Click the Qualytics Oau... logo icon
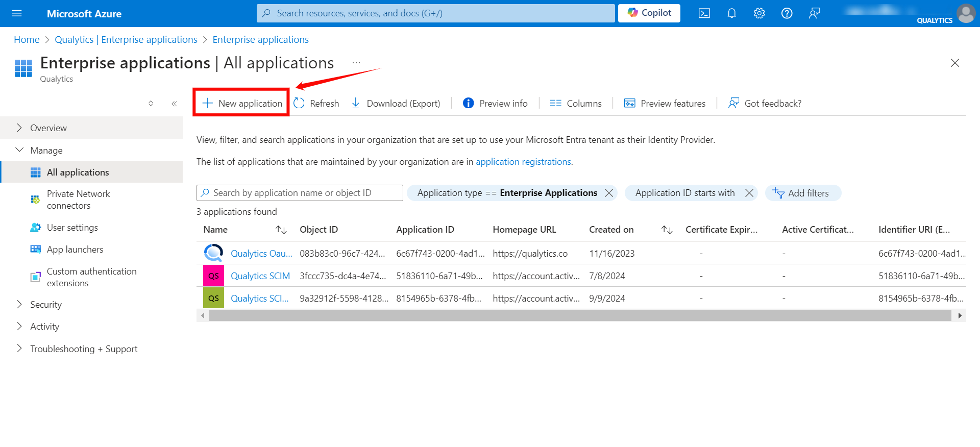Image resolution: width=980 pixels, height=447 pixels. (x=213, y=253)
